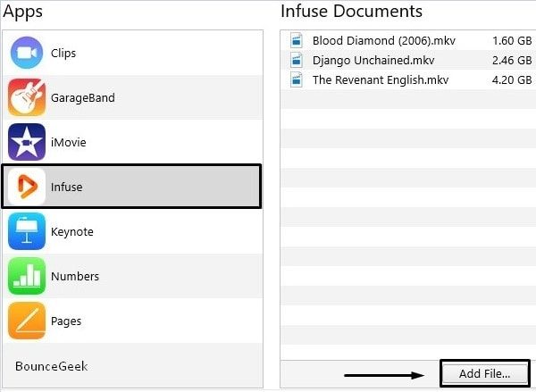Select the Numbers bar chart icon

(x=27, y=276)
